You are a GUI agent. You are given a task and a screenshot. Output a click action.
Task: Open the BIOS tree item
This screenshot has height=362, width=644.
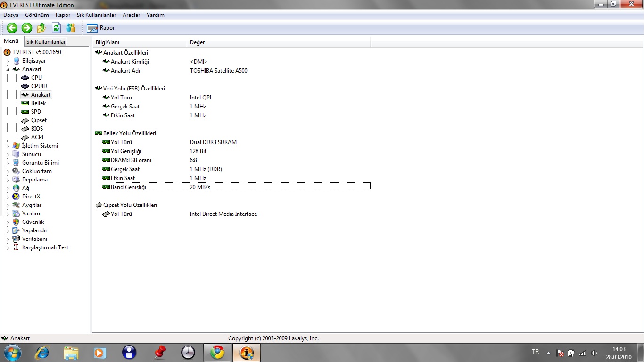37,129
